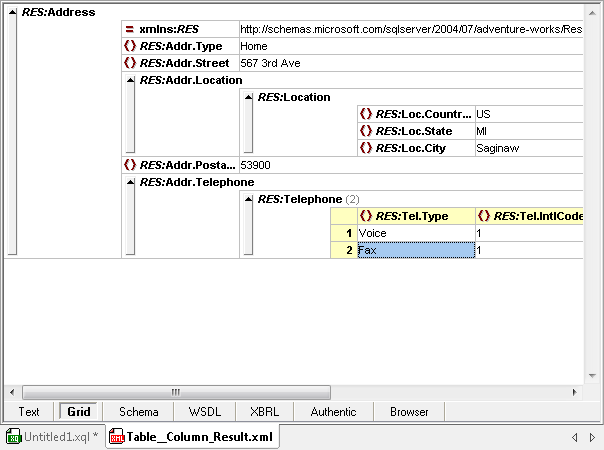Select row header 2 in Telephone table

344,250
